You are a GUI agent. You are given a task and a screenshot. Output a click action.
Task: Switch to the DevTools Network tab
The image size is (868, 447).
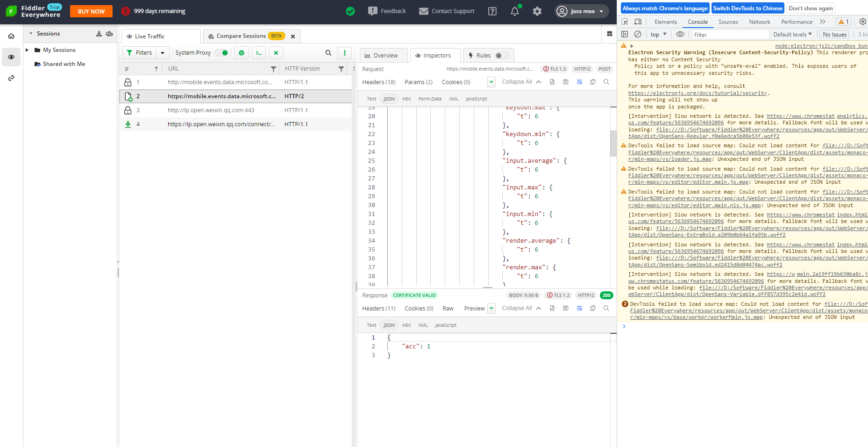pos(760,22)
